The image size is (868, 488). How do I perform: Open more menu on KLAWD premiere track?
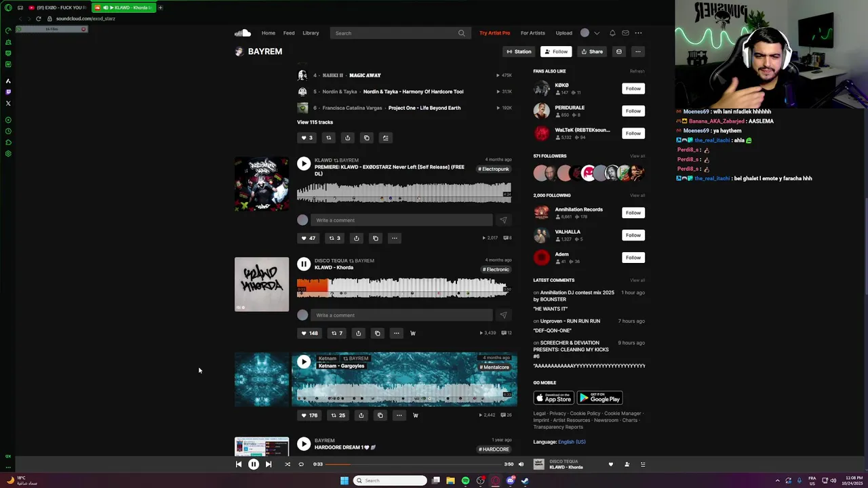(x=394, y=238)
